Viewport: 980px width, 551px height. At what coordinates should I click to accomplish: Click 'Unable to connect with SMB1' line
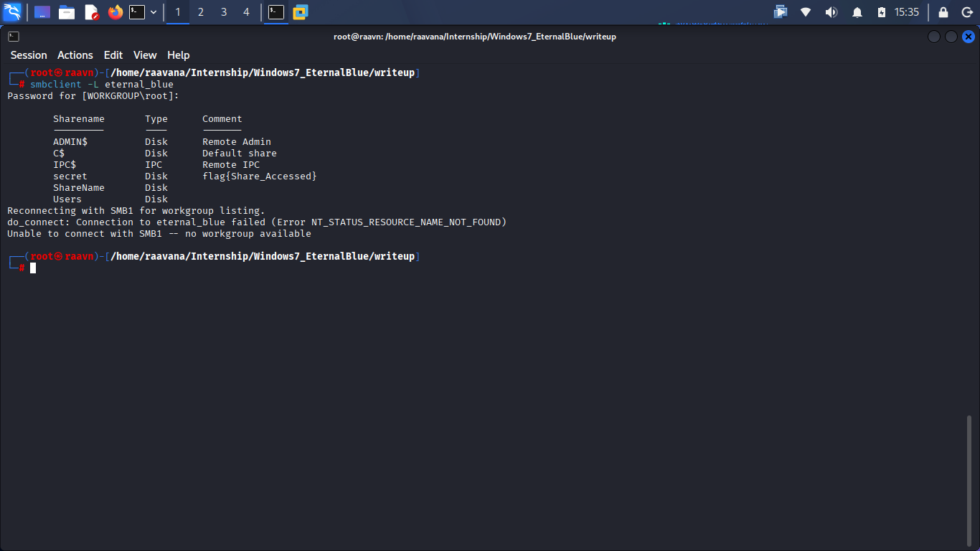[x=159, y=234]
